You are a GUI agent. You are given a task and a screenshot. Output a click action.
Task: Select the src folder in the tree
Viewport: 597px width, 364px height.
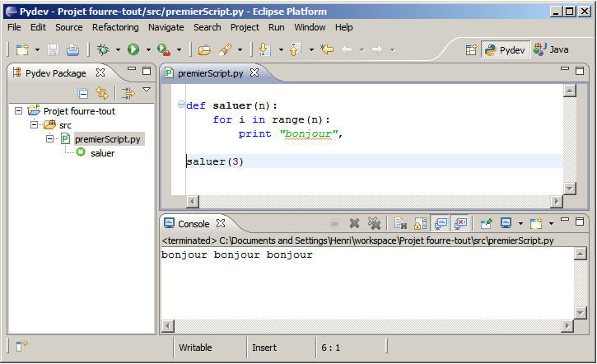tap(66, 125)
